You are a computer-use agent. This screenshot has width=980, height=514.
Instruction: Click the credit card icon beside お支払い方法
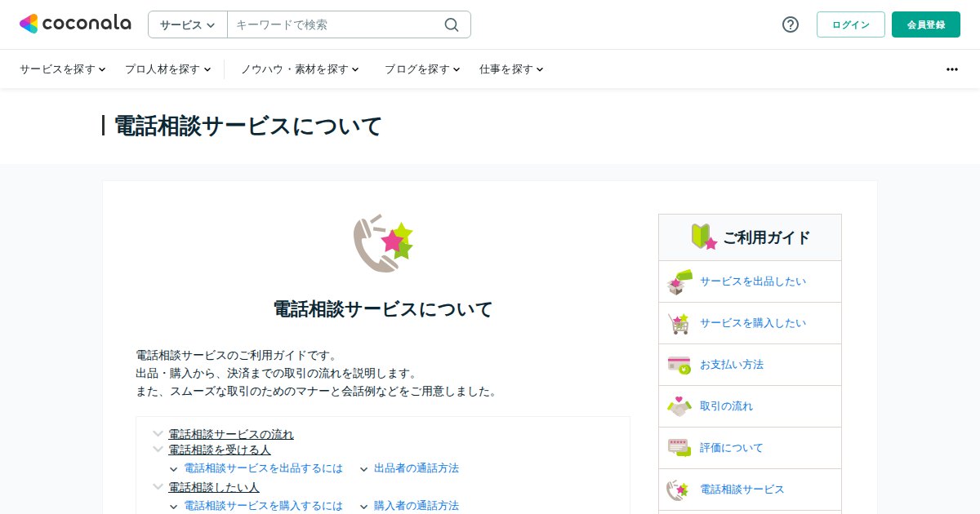[679, 365]
